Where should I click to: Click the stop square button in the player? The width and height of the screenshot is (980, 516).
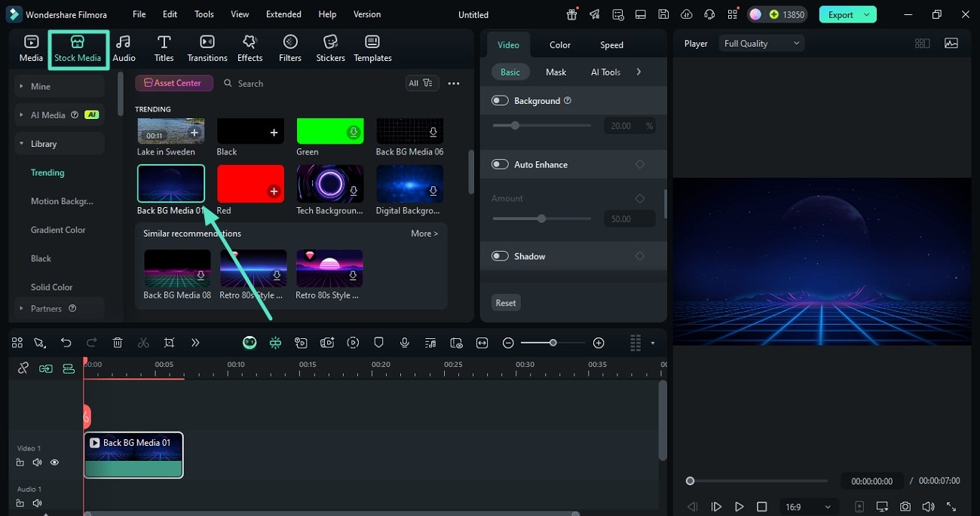click(762, 507)
